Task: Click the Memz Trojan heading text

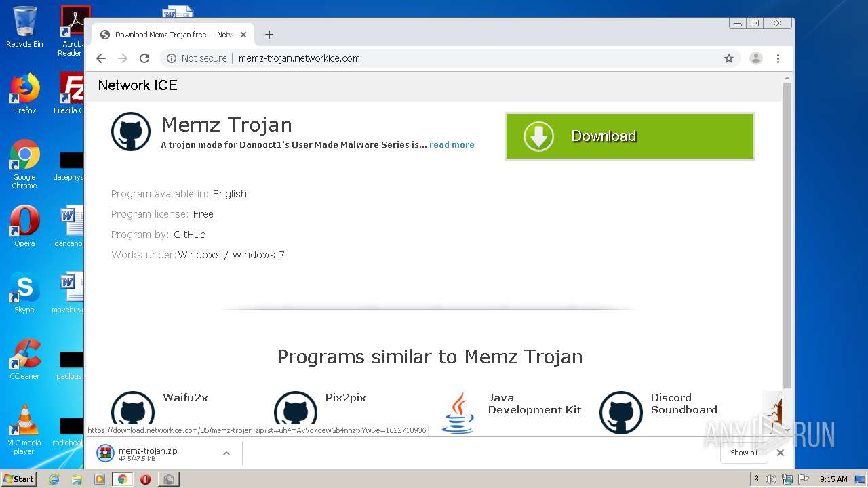Action: (x=226, y=125)
